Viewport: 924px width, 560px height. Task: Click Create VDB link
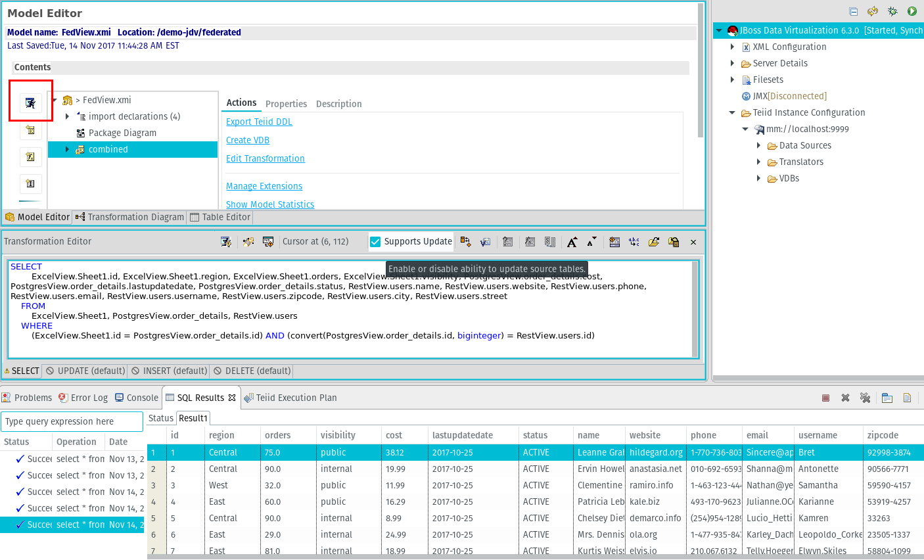pyautogui.click(x=248, y=140)
